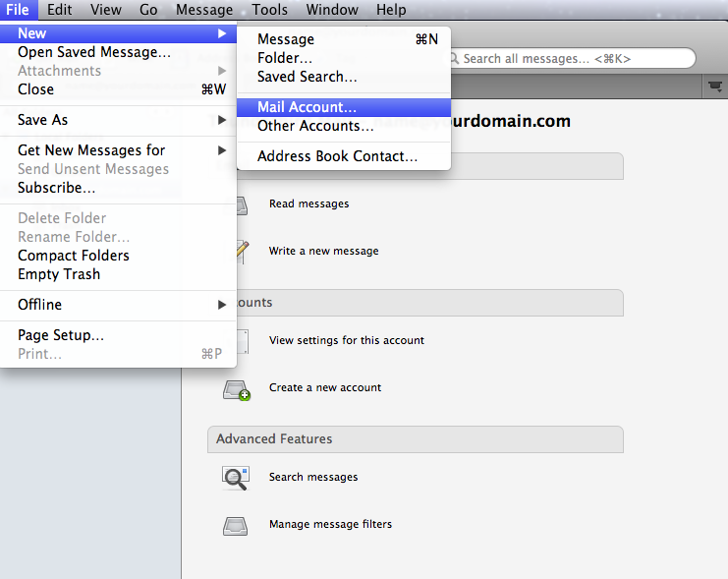Open the Edit menu
Viewport: 728px width, 579px height.
coord(59,9)
